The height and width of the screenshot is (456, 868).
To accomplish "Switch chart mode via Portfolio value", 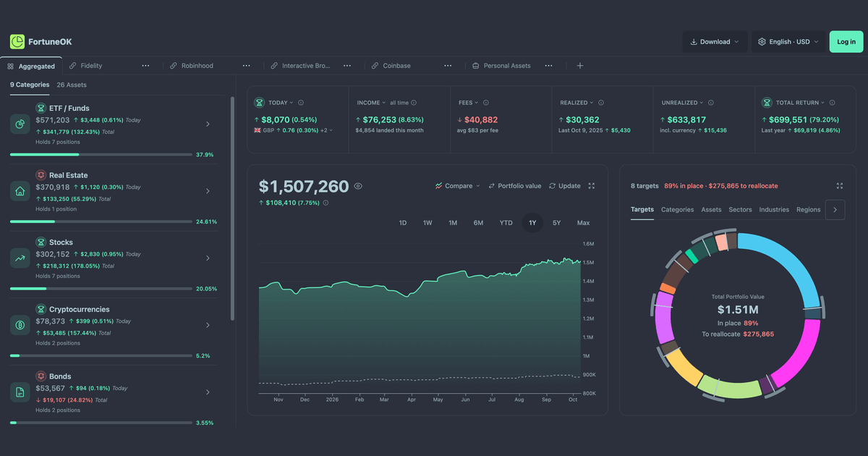I will tap(514, 186).
